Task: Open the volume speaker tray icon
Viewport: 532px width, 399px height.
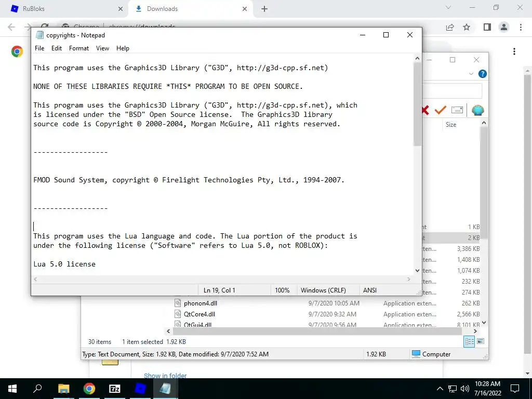Action: click(465, 389)
